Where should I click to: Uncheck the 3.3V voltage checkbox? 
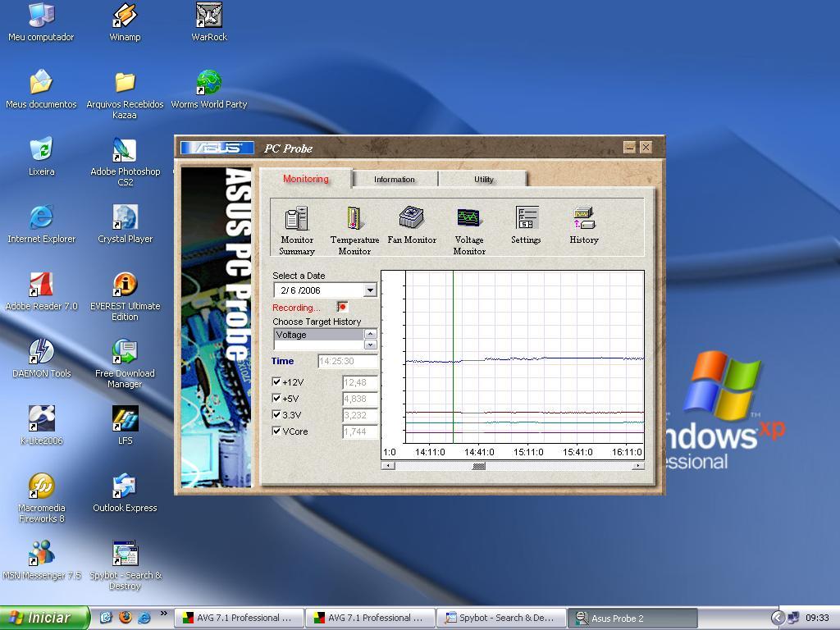click(276, 414)
